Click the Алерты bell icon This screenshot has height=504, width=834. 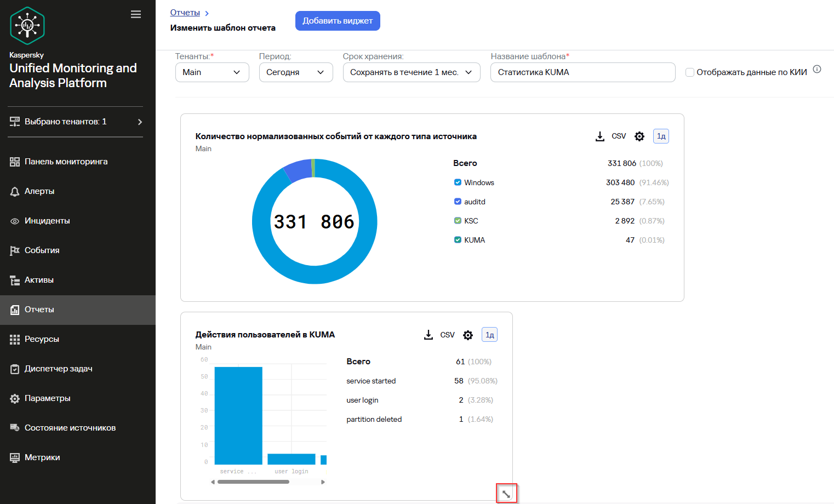(15, 191)
